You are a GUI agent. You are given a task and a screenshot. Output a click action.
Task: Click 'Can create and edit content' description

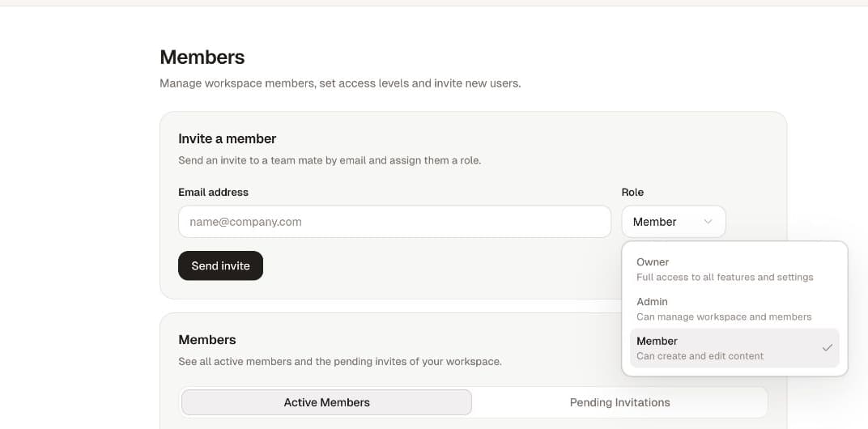click(x=700, y=356)
